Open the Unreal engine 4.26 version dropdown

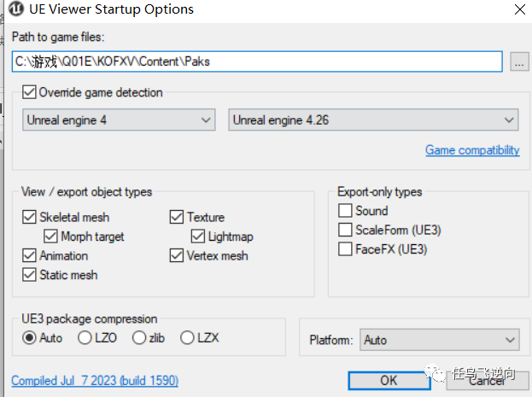tap(373, 120)
